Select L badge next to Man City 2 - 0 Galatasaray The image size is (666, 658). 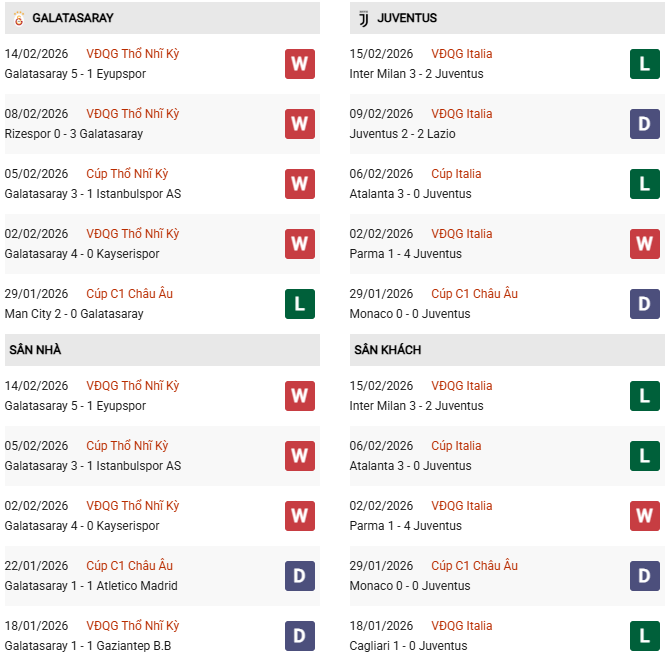(300, 304)
